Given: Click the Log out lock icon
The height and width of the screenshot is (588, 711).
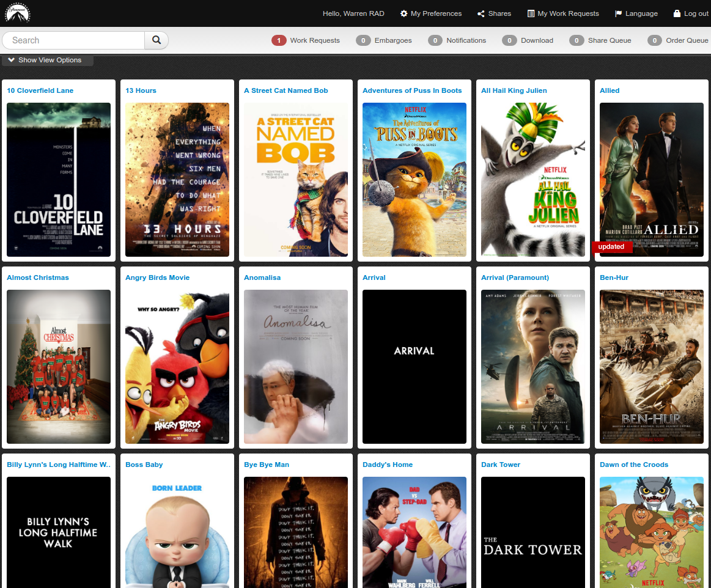Looking at the screenshot, I should point(677,13).
